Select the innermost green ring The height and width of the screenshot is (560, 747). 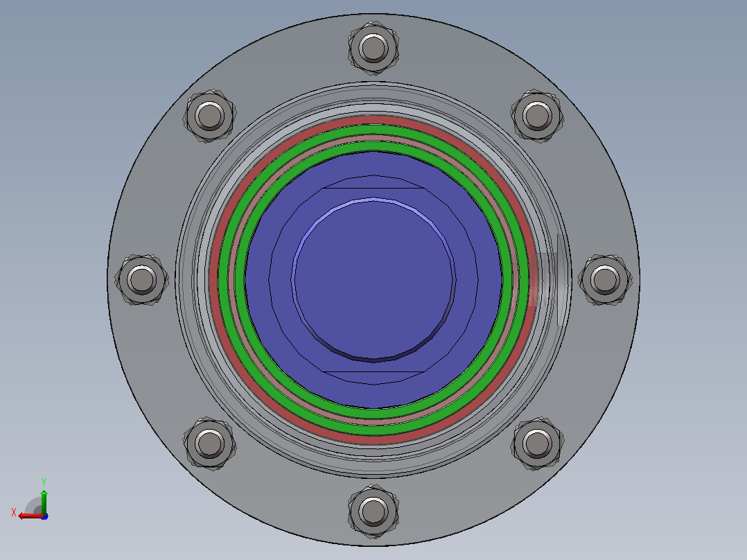(x=373, y=146)
